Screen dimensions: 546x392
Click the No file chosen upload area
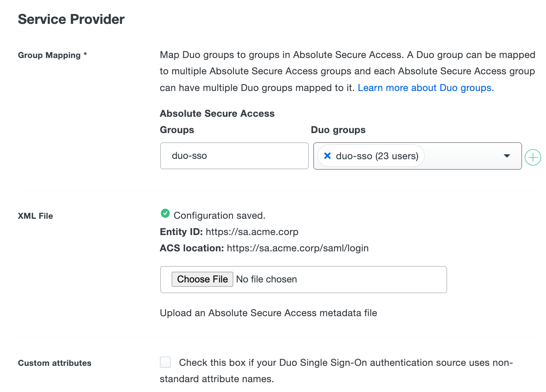tap(266, 279)
